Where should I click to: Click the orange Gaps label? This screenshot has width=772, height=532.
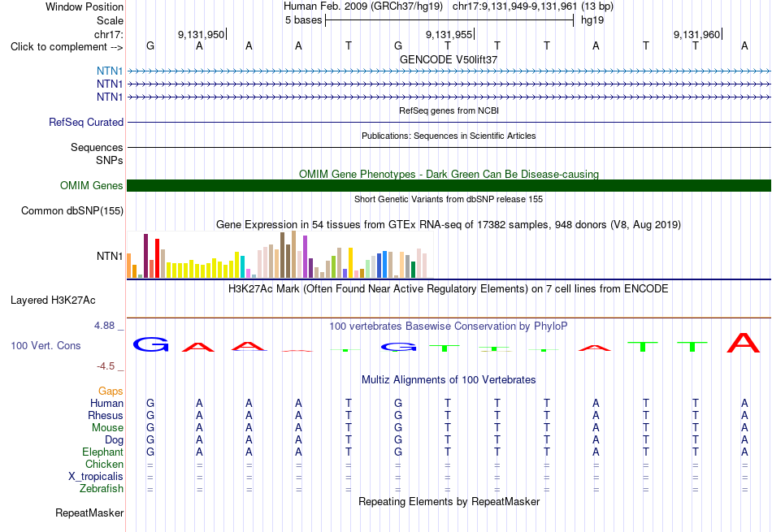111,391
